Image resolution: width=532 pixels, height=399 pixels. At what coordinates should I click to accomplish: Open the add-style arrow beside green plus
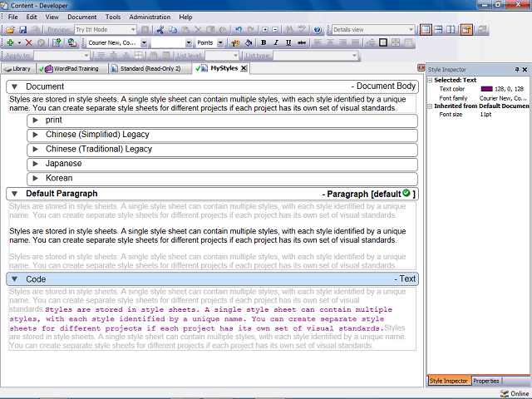click(19, 42)
